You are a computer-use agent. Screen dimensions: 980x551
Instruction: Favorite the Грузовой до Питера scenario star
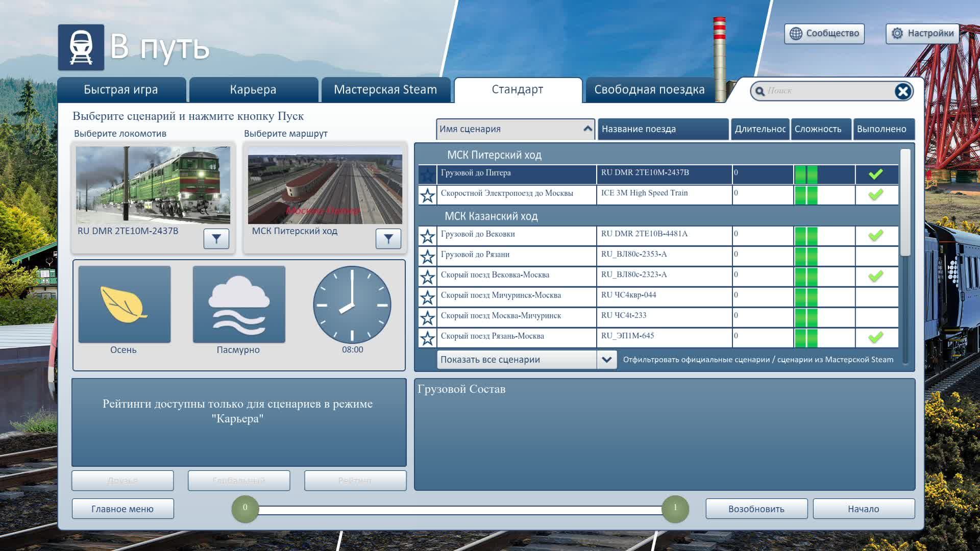click(x=427, y=174)
